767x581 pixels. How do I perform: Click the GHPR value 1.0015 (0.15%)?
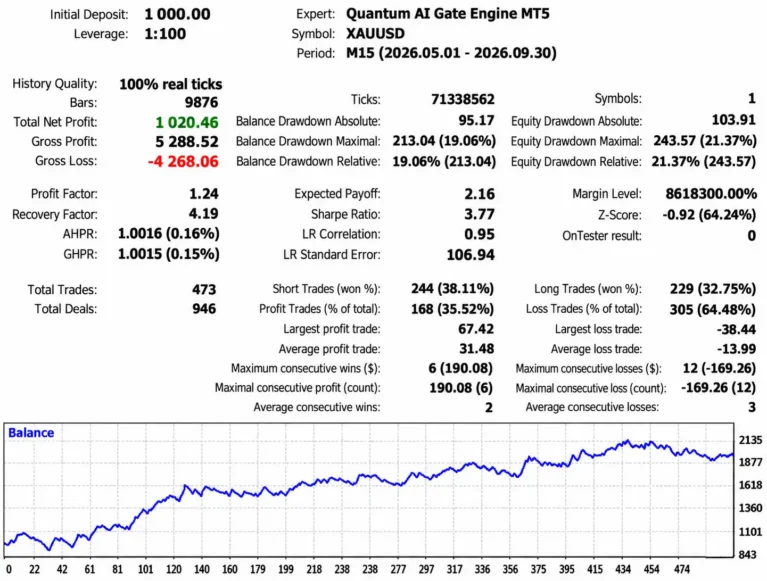click(x=169, y=254)
